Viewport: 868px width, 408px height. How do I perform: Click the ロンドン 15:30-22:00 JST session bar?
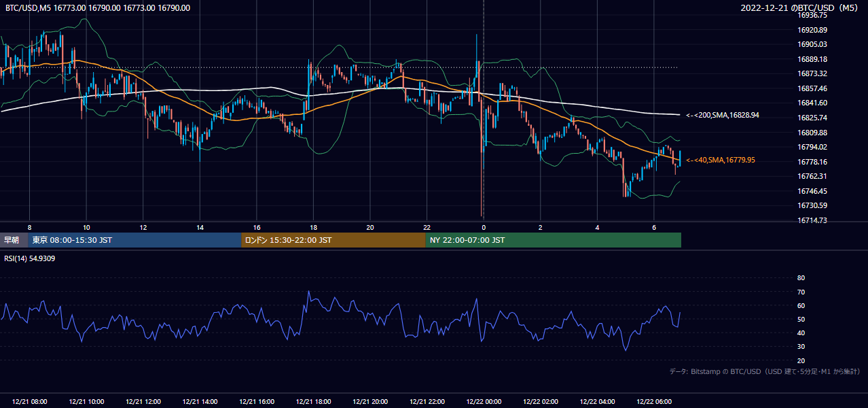(333, 240)
